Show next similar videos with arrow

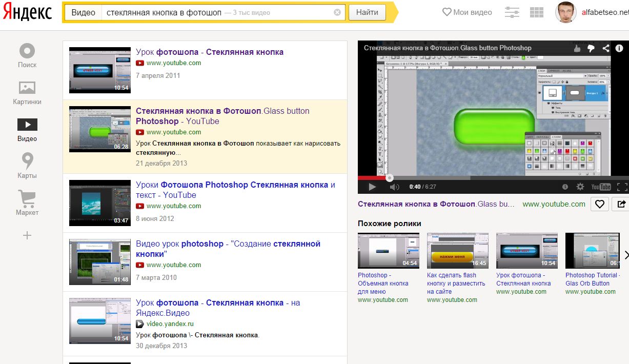pyautogui.click(x=626, y=255)
